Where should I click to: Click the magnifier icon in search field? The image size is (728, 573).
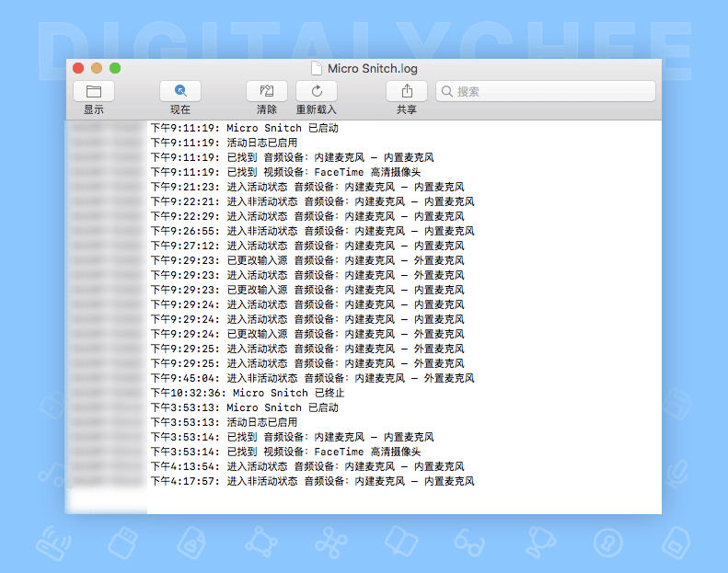[446, 91]
